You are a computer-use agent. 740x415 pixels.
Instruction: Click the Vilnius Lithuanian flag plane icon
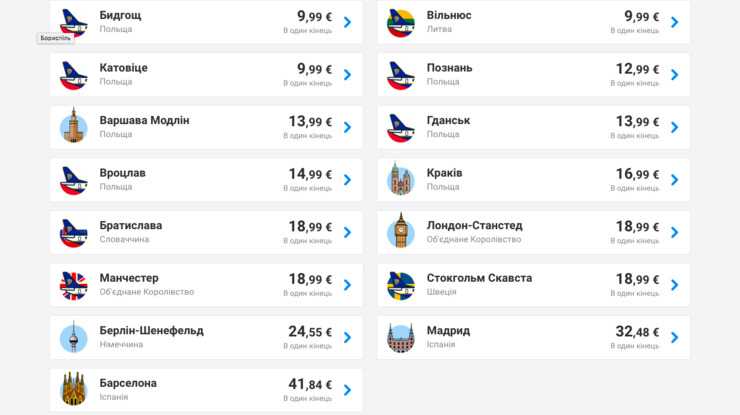point(401,22)
